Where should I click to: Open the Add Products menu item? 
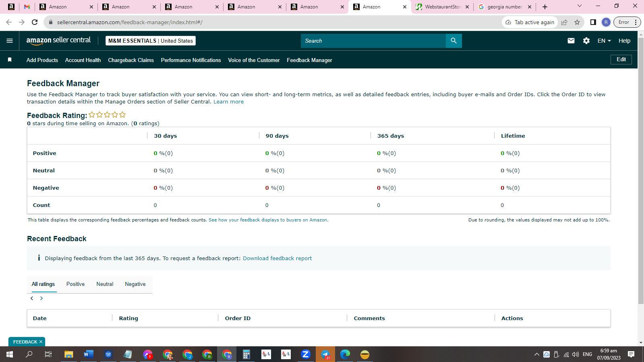point(42,60)
